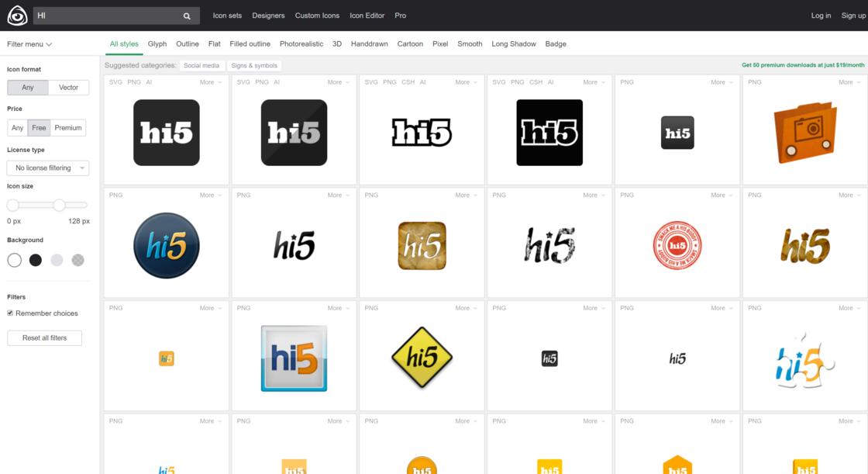Select the black background swatch

(x=36, y=260)
